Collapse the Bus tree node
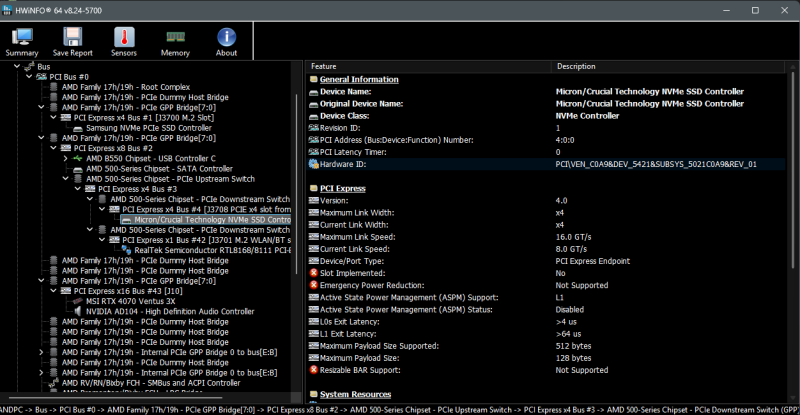The height and width of the screenshot is (415, 800). coord(17,66)
